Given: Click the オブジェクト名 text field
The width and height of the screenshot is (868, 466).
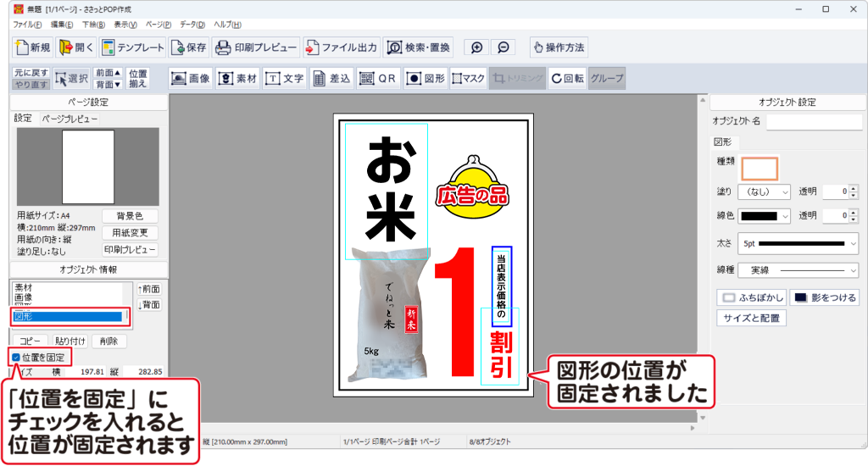Looking at the screenshot, I should tap(814, 121).
